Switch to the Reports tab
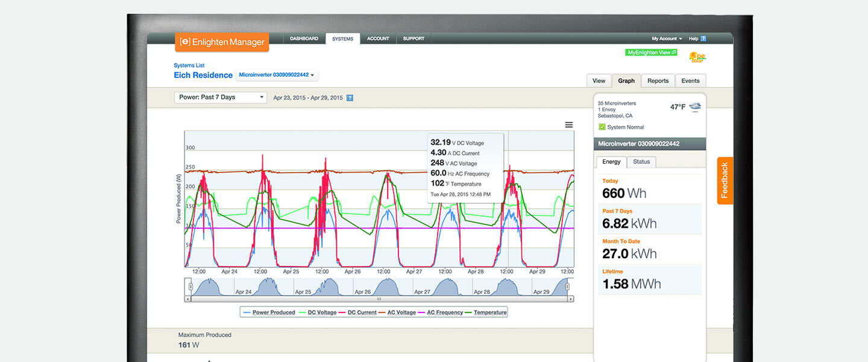 point(658,81)
